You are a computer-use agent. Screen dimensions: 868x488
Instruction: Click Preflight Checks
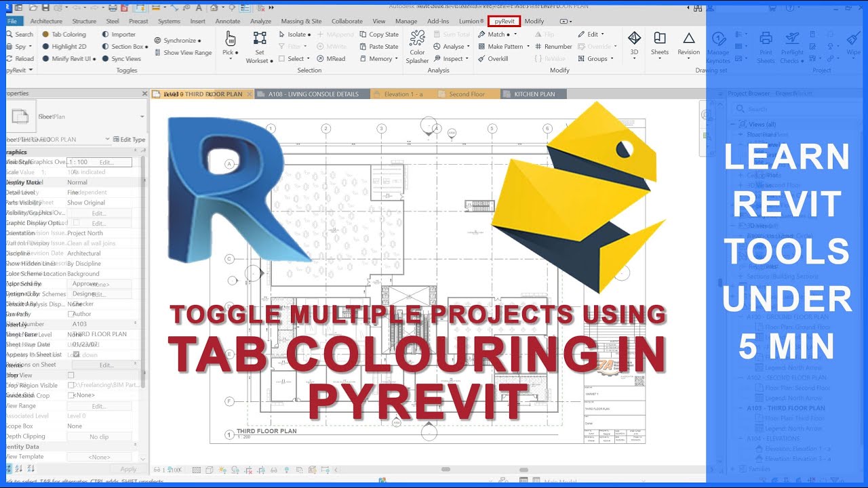(792, 47)
